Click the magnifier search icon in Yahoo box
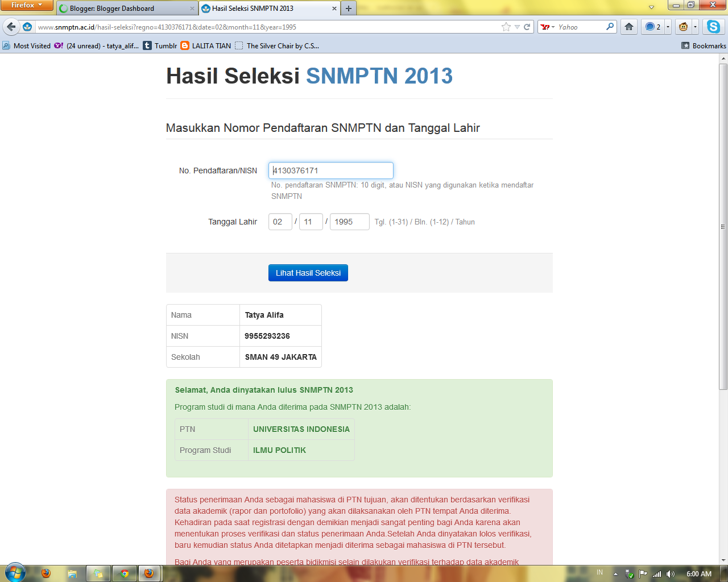728x582 pixels. click(x=610, y=27)
